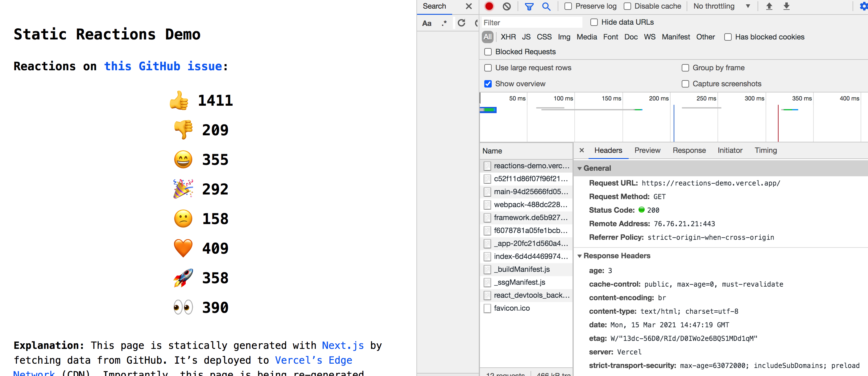The width and height of the screenshot is (868, 376).
Task: Switch to the Response tab
Action: pyautogui.click(x=689, y=150)
